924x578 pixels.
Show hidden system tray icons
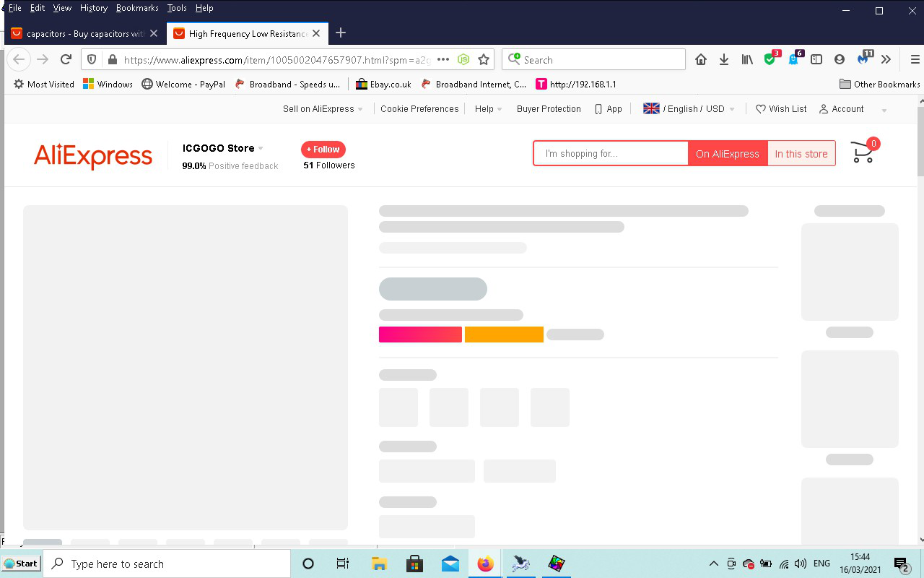714,564
